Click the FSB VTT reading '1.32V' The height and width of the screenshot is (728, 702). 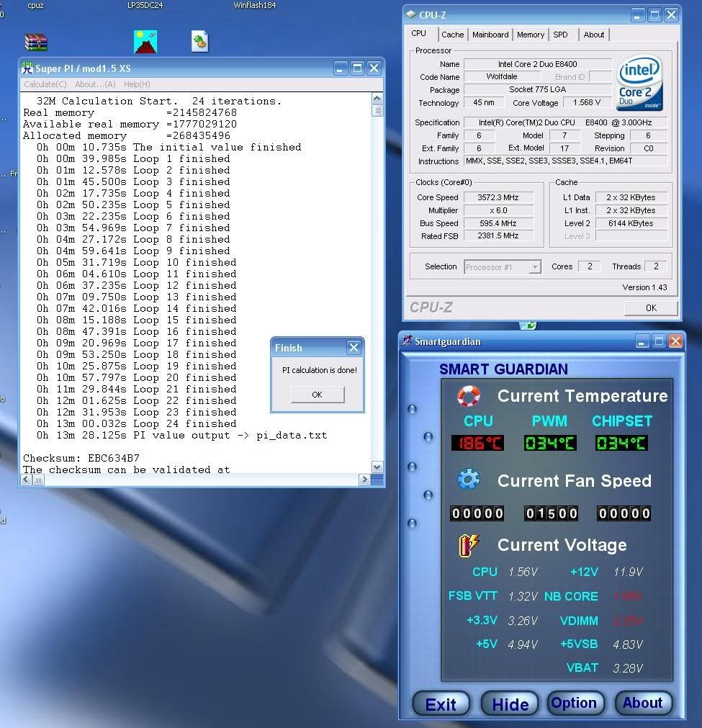(523, 596)
